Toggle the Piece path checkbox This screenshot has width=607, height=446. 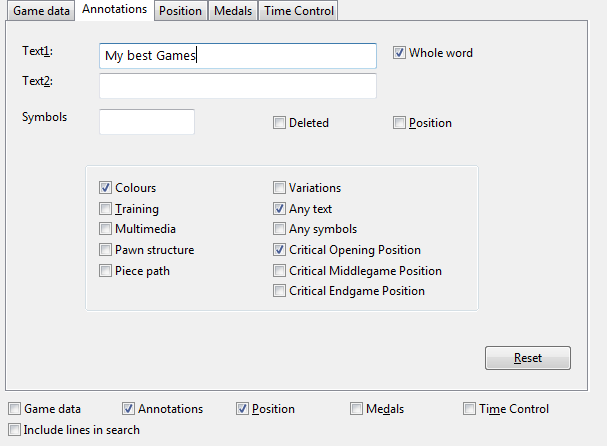(x=106, y=271)
